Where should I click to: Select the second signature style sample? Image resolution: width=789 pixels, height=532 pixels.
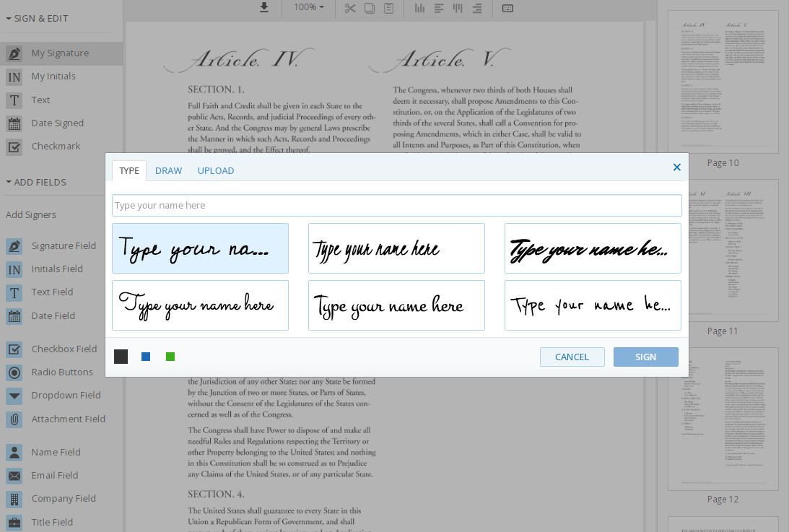click(396, 248)
